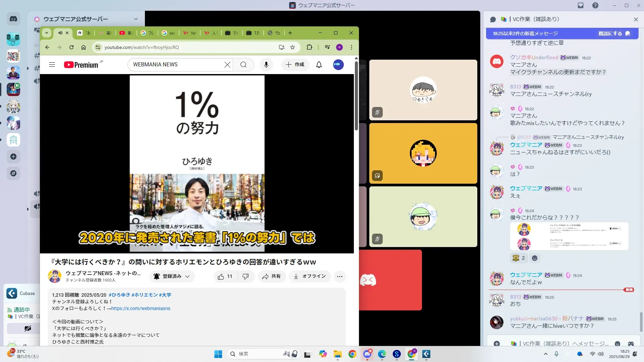Screen dimensions: 644x362
Task: Click Discord direct messages home icon
Action: (x=13, y=19)
